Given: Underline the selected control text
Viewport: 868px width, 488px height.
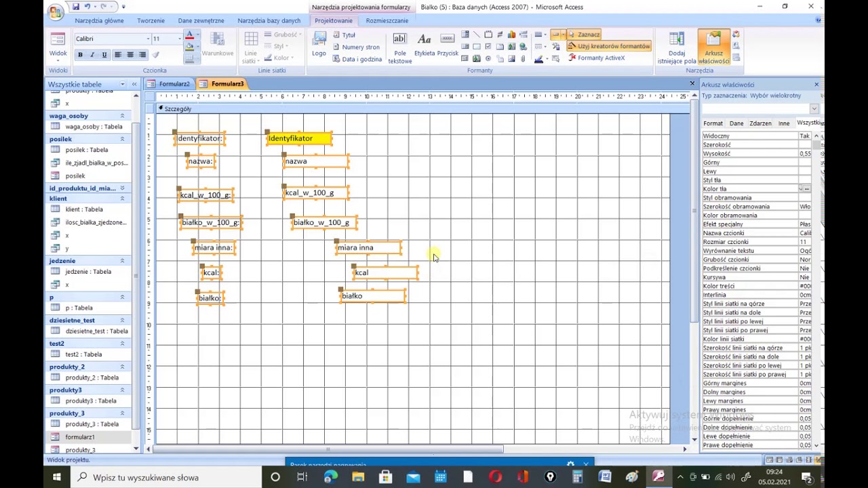Looking at the screenshot, I should (104, 55).
